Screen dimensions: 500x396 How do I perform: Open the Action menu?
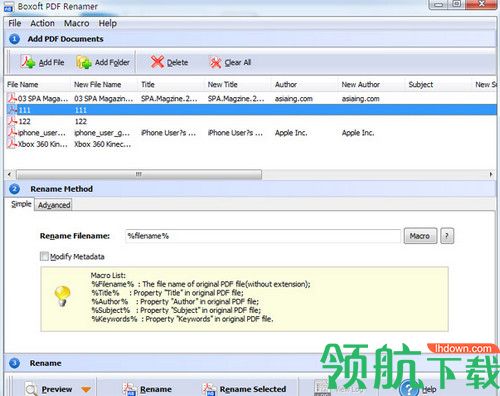pyautogui.click(x=42, y=23)
